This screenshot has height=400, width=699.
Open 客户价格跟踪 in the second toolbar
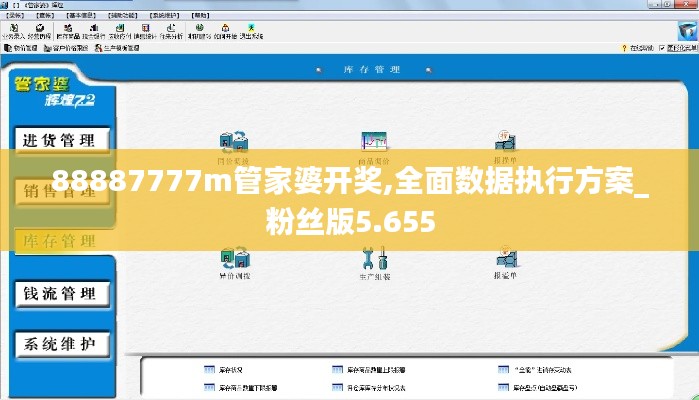70,47
